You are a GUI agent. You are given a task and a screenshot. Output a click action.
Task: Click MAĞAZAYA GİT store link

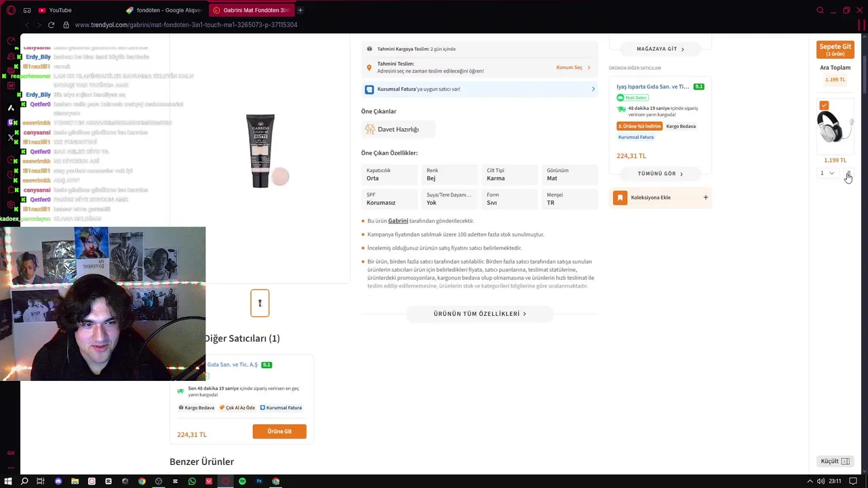(660, 49)
